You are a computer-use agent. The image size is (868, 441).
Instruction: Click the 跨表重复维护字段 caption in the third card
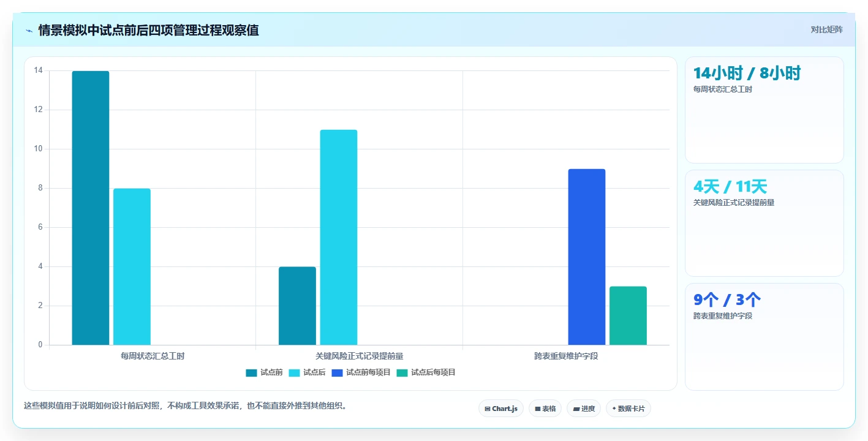(x=723, y=316)
